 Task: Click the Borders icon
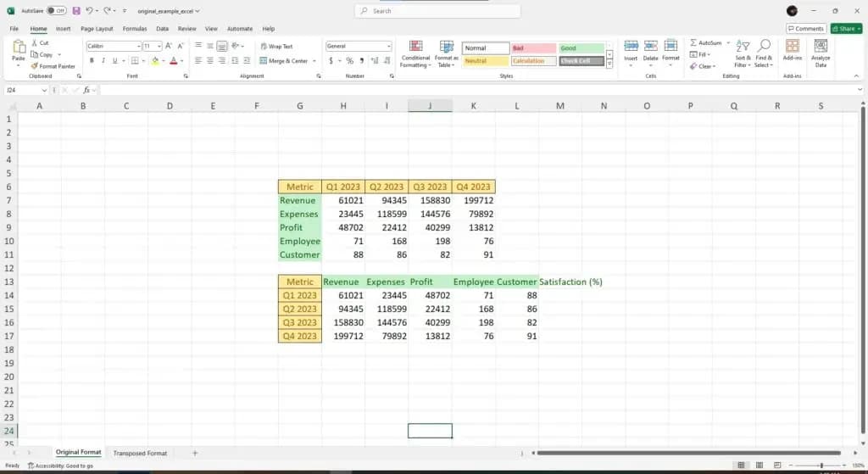pos(135,60)
